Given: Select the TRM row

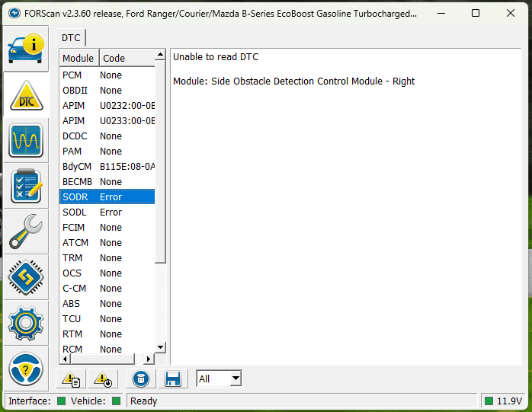Looking at the screenshot, I should pyautogui.click(x=107, y=258).
